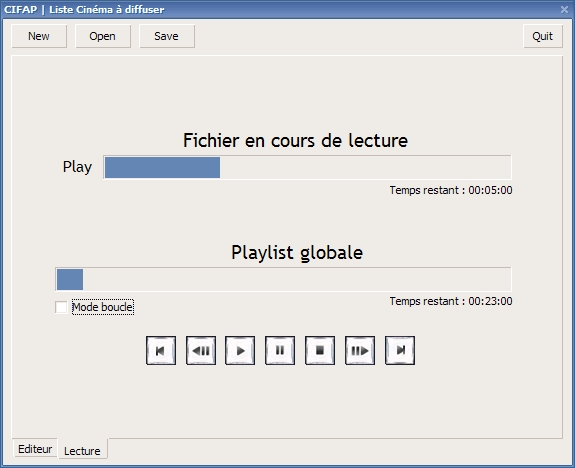Select the Lecture tab
This screenshot has width=575, height=468.
pyautogui.click(x=82, y=450)
